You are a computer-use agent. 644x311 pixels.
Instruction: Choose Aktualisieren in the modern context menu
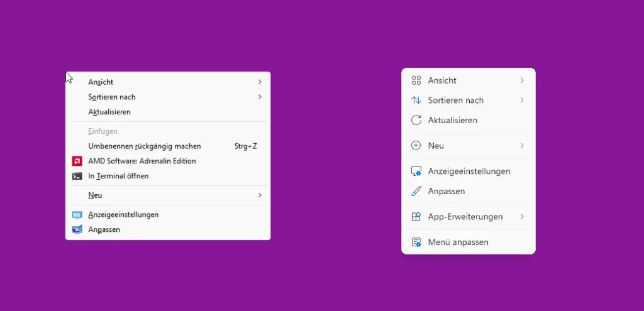[468, 120]
